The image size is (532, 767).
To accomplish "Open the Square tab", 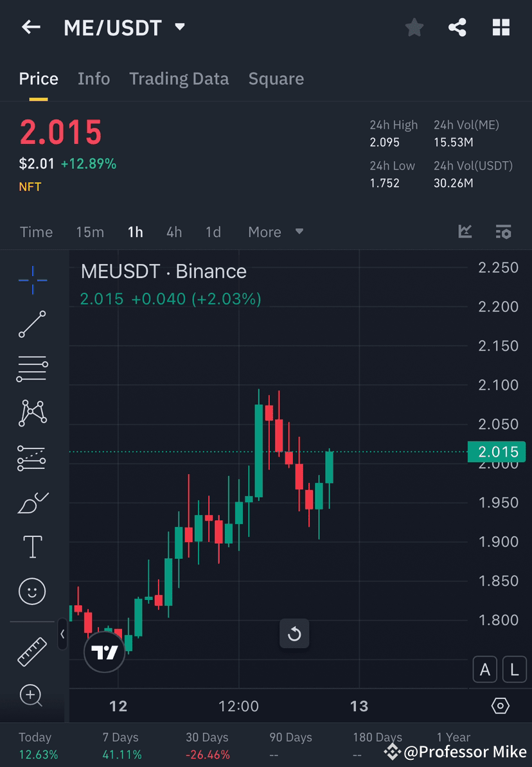I will tap(276, 78).
